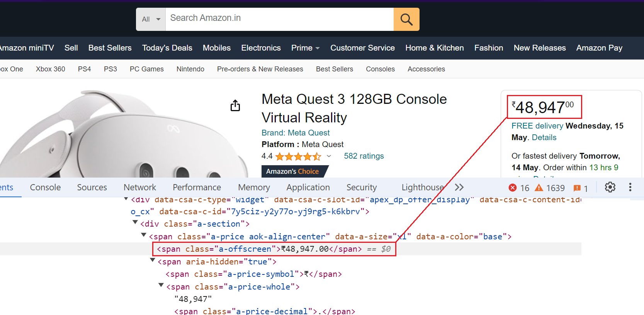
Task: Expand the Prime navigation dropdown
Action: click(318, 48)
